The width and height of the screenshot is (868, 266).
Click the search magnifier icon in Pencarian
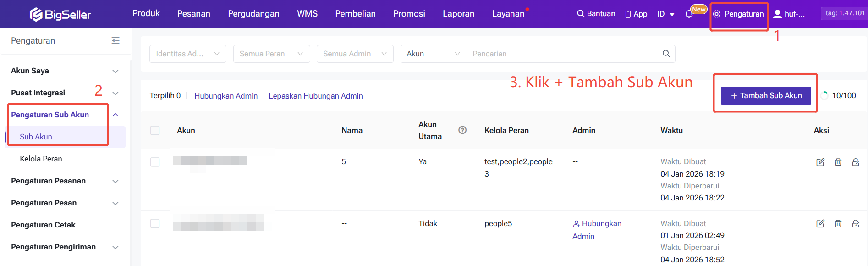(x=666, y=54)
